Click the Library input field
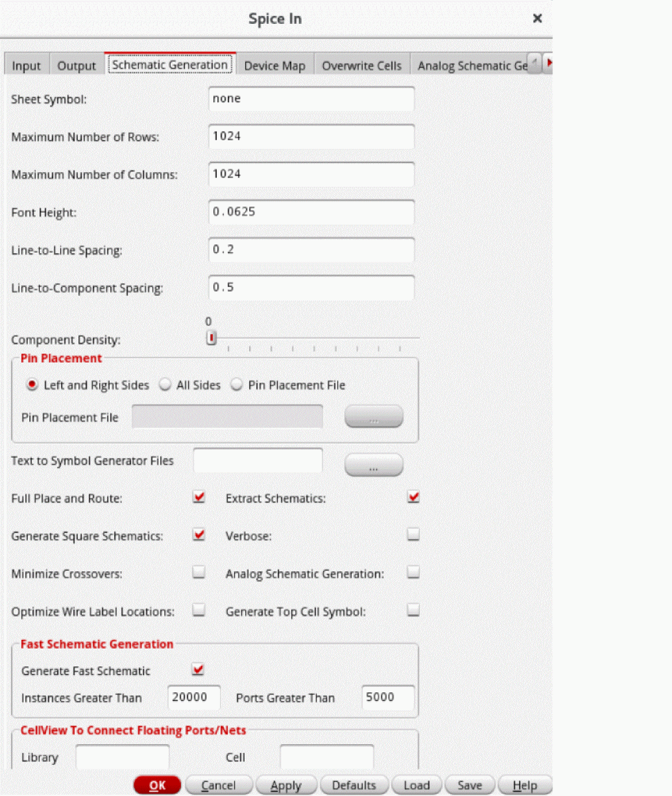 [x=122, y=757]
